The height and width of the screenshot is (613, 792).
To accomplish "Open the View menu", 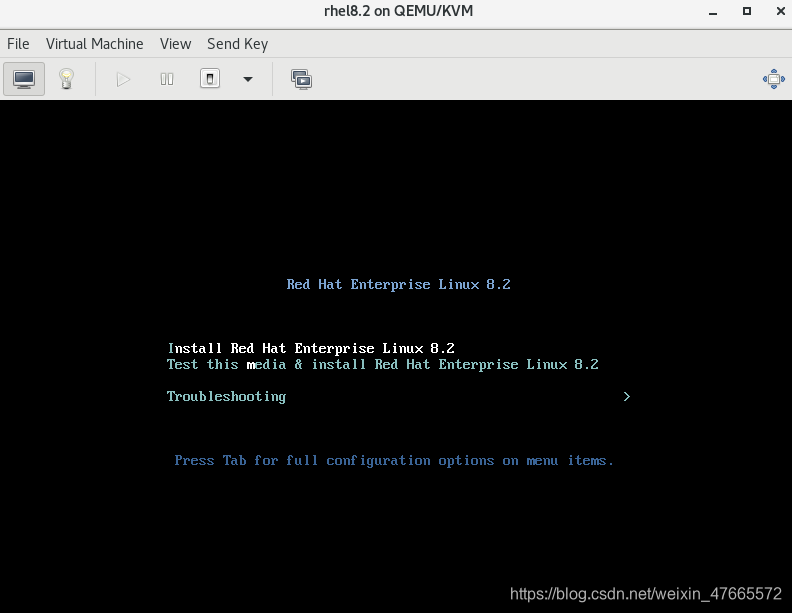I will 175,44.
